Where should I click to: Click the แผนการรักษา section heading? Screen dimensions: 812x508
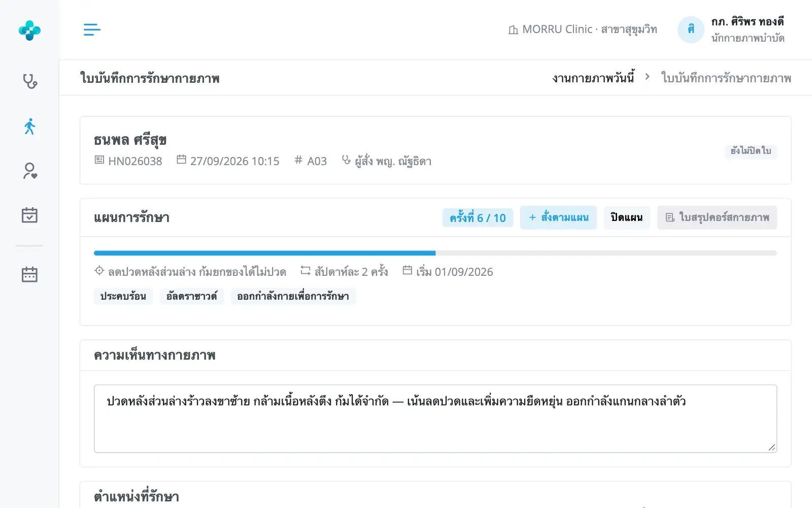[131, 217]
